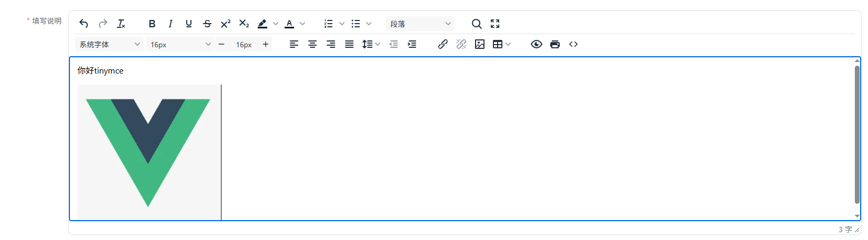868x240 pixels.
Task: Click the scrollbar up arrow
Action: (857, 61)
